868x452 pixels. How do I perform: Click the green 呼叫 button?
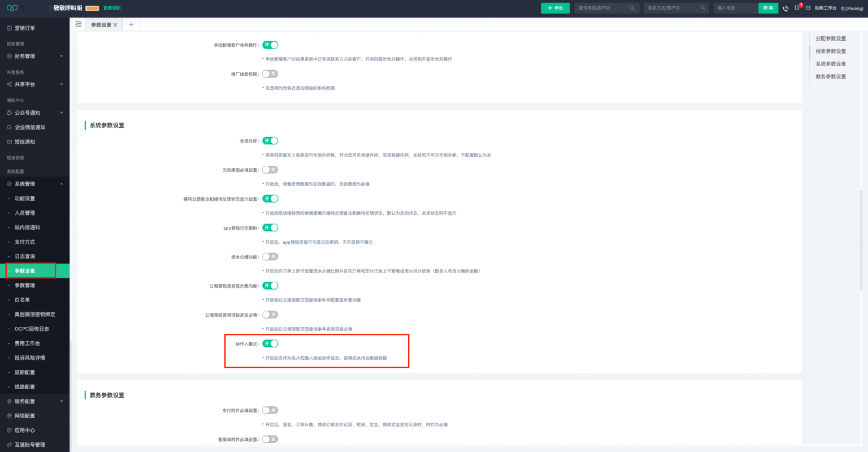(768, 8)
